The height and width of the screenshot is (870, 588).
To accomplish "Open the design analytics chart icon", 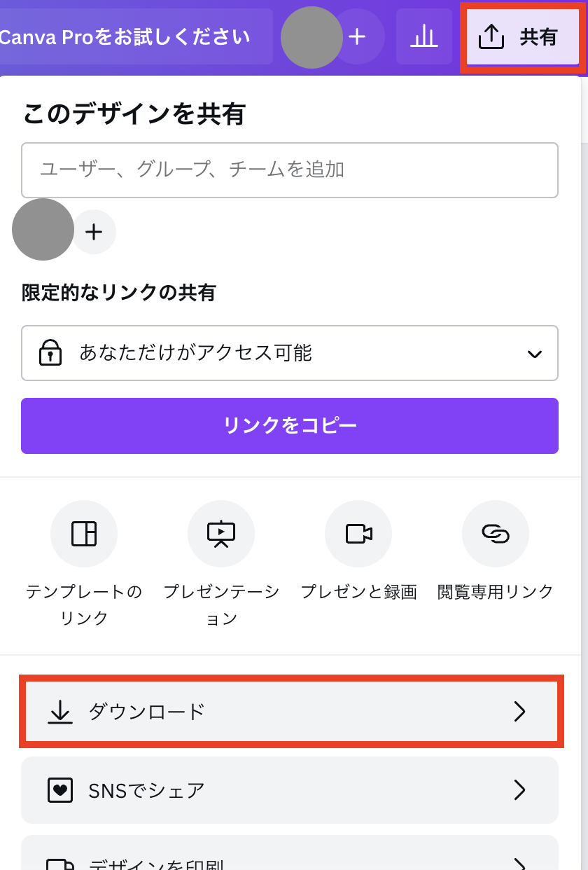I will coord(424,38).
